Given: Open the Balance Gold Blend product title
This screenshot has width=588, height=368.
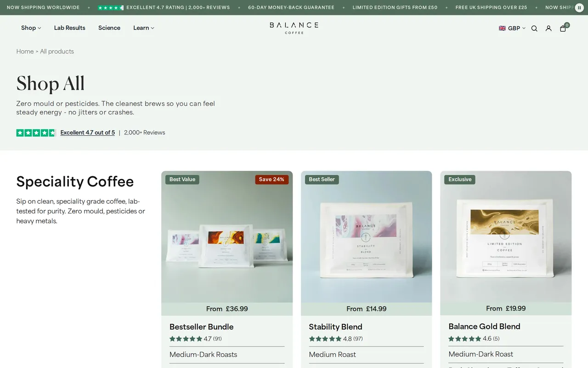Looking at the screenshot, I should [485, 326].
